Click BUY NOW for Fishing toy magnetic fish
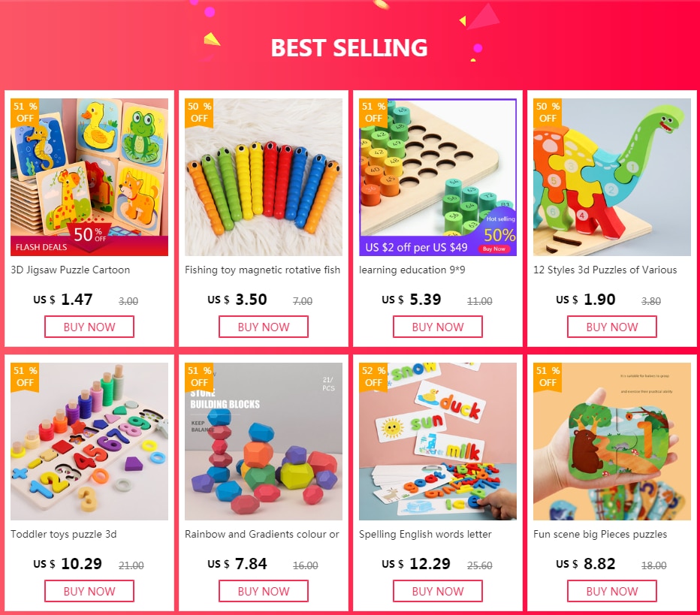This screenshot has width=700, height=615. pyautogui.click(x=264, y=327)
